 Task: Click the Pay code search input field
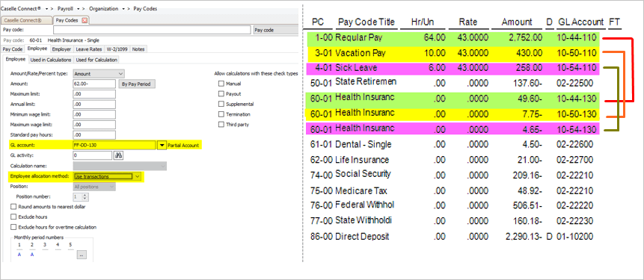coord(152,30)
